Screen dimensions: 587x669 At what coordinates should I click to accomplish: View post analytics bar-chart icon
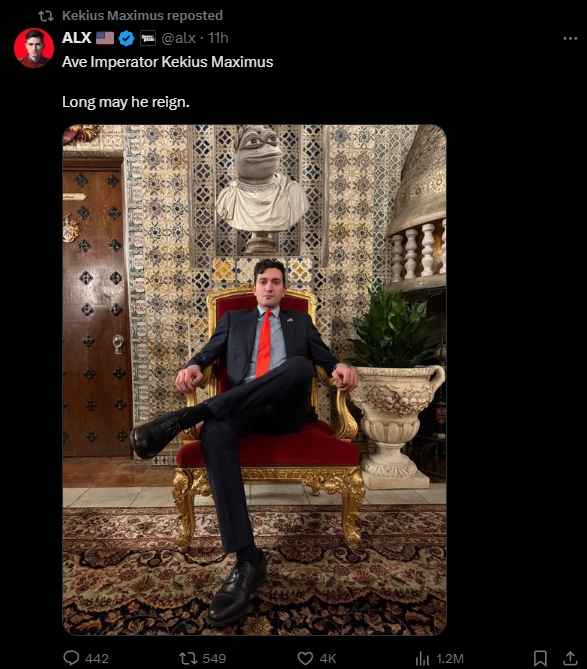coord(422,658)
